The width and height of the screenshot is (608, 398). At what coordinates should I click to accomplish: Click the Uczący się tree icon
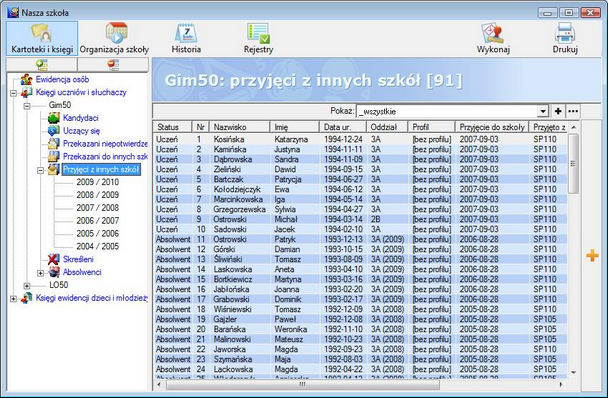tap(54, 131)
